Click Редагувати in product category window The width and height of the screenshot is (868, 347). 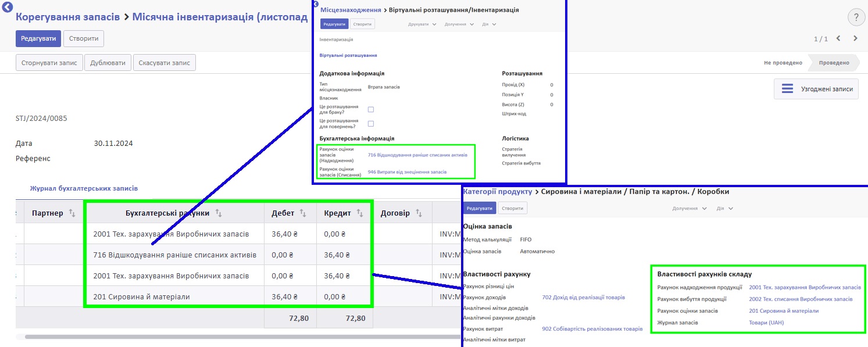480,208
